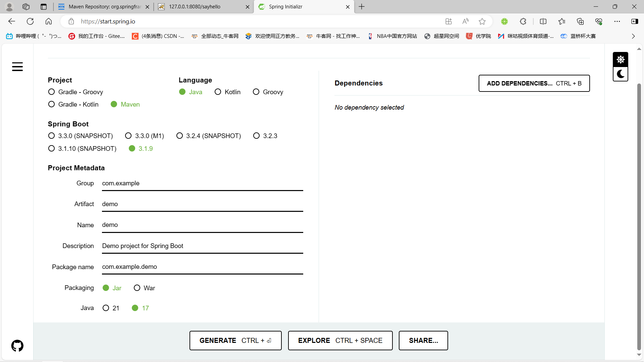Click the EXPLORE button
Screen dimensions: 644x362
pos(340,341)
